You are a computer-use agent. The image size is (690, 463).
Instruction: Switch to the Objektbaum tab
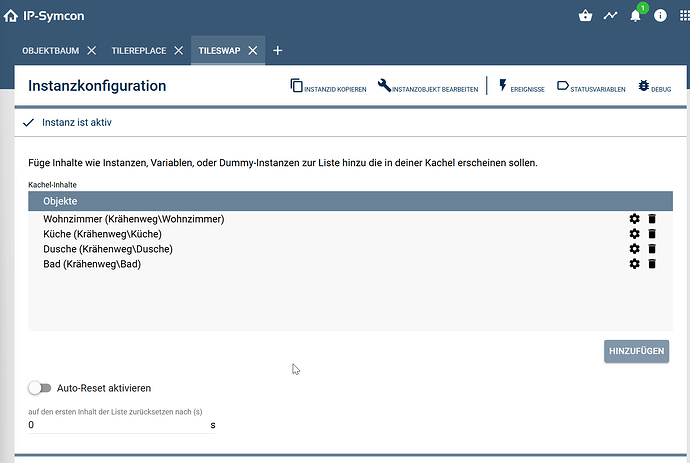click(50, 50)
